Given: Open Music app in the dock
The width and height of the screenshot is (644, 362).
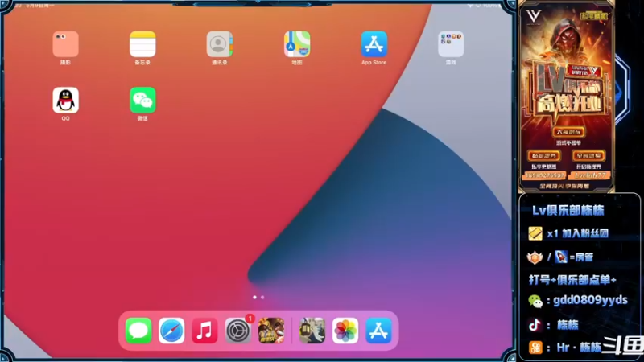Looking at the screenshot, I should point(204,331).
